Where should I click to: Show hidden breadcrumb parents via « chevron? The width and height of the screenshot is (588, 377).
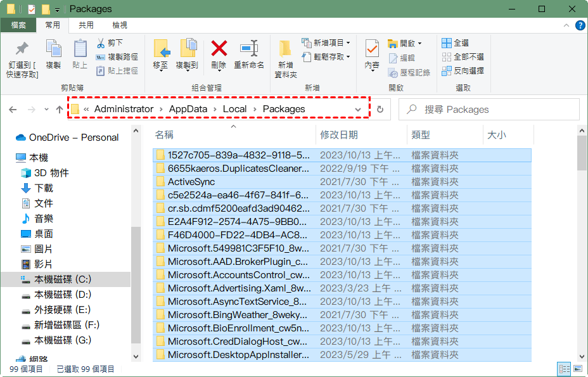point(86,109)
